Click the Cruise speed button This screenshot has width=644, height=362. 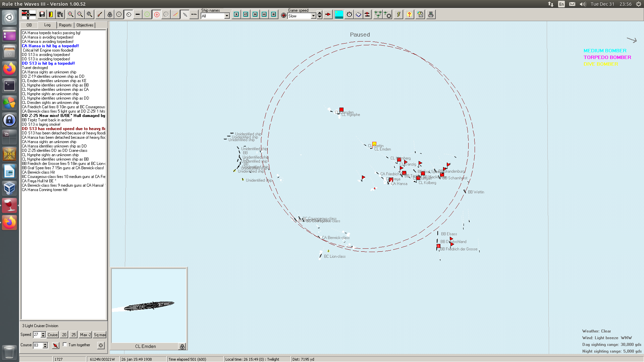coord(52,335)
